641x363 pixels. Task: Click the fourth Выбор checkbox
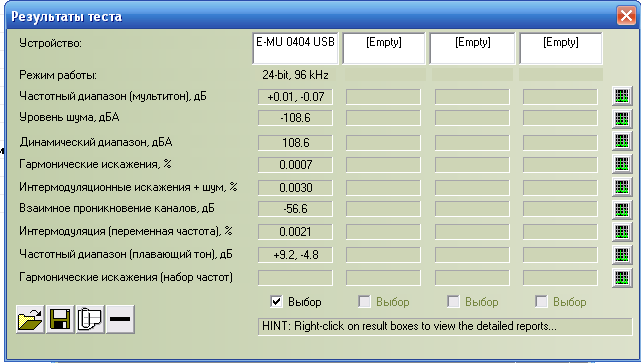coord(541,302)
